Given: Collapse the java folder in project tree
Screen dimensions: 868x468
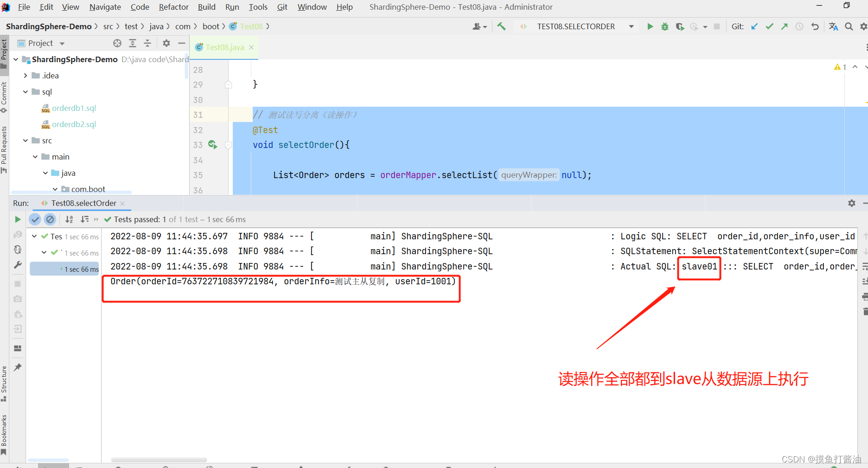Looking at the screenshot, I should pyautogui.click(x=45, y=173).
